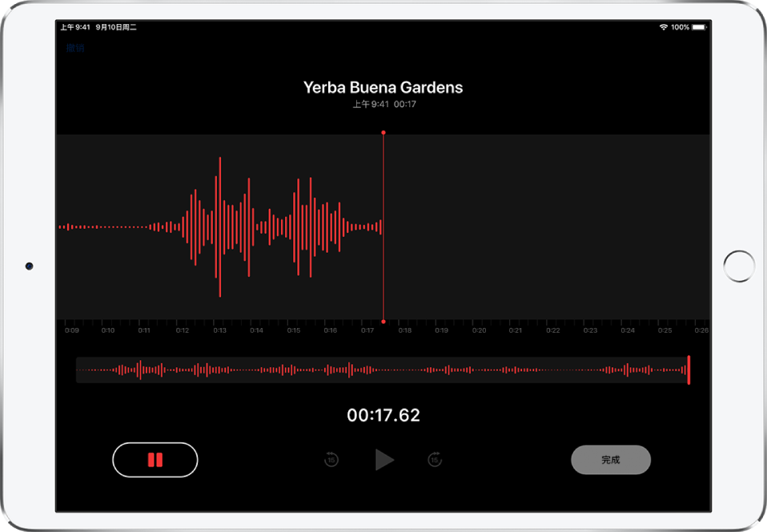Screen dimensions: 767x532
Task: Tap the middle of the overview waveform strip
Action: [x=383, y=370]
